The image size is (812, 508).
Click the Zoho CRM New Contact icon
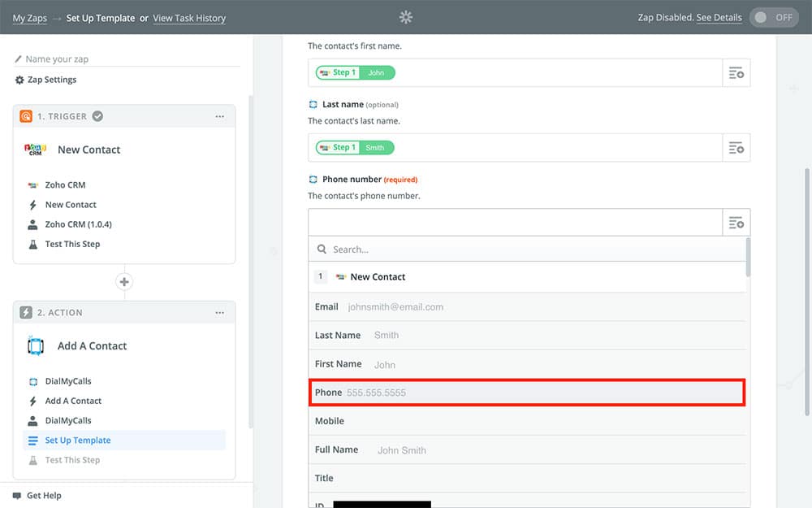point(35,150)
